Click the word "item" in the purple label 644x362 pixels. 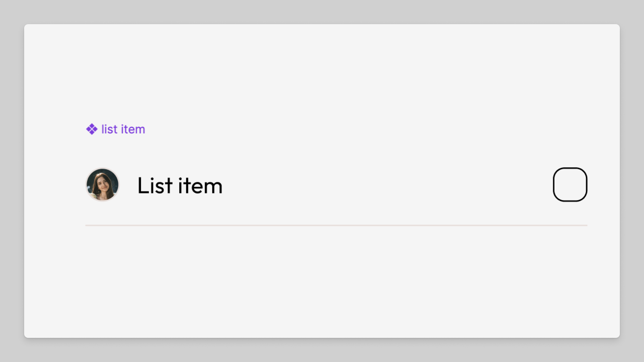(133, 129)
